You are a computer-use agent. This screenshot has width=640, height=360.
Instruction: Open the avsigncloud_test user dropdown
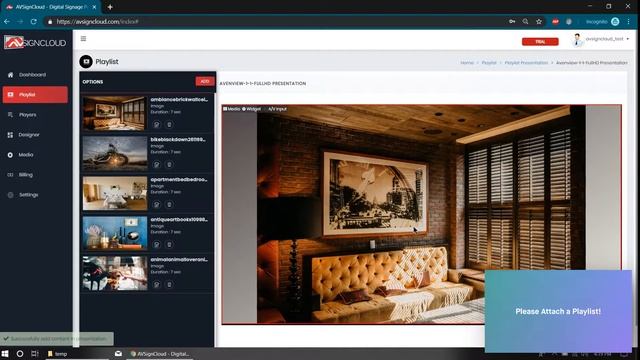point(601,39)
